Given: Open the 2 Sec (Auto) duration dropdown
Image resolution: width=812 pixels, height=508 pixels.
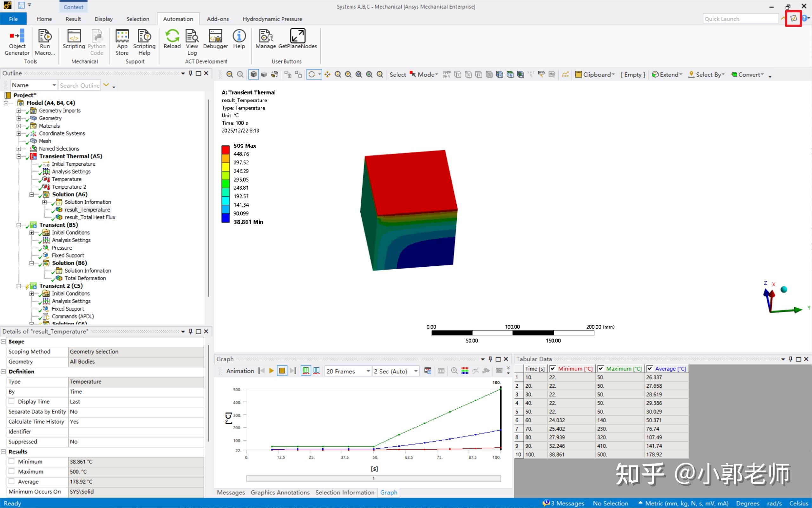Looking at the screenshot, I should tap(396, 371).
